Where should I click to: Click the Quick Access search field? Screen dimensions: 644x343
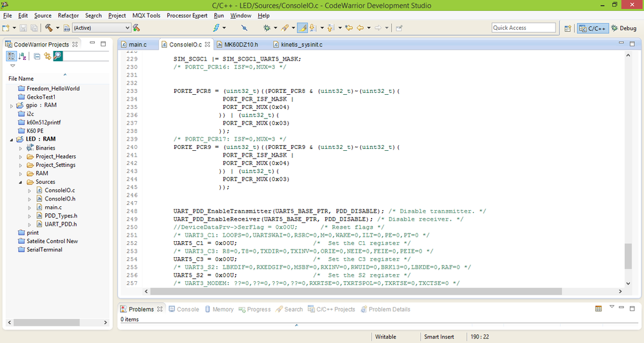coord(524,28)
